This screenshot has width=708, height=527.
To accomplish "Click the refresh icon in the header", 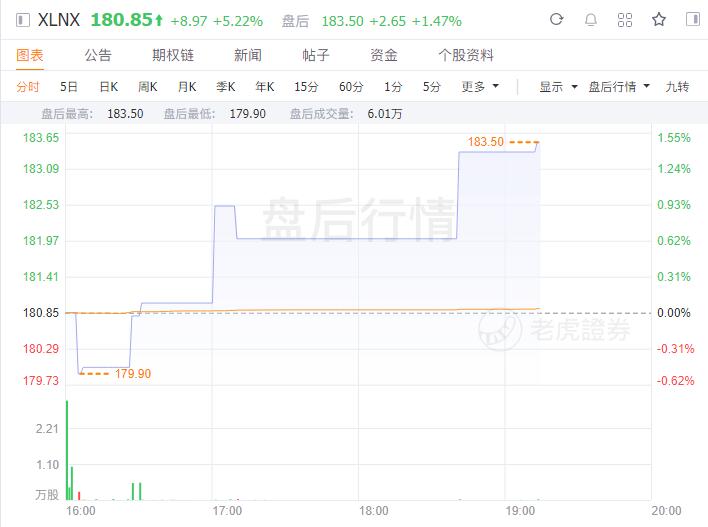I will click(556, 19).
